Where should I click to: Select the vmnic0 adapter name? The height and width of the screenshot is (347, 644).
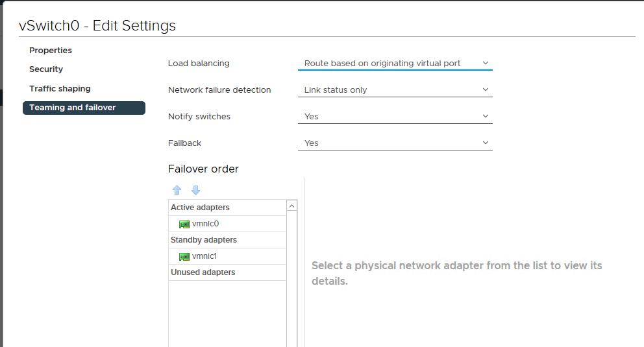click(x=206, y=224)
